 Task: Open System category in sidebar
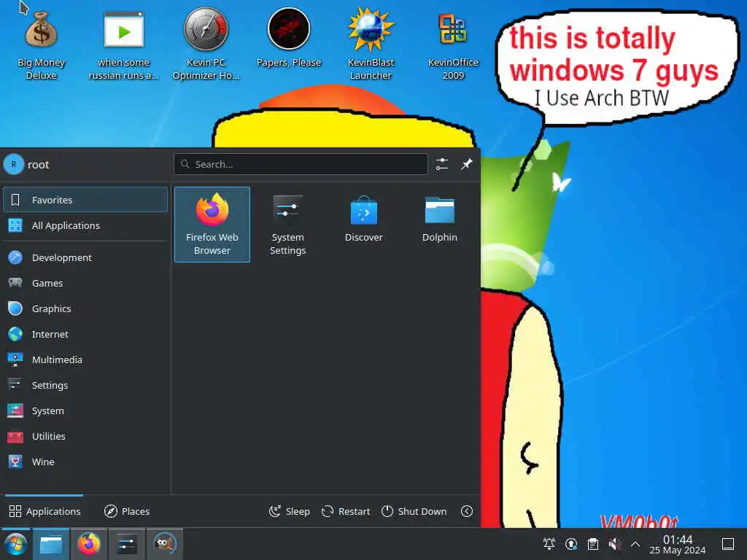pyautogui.click(x=85, y=411)
